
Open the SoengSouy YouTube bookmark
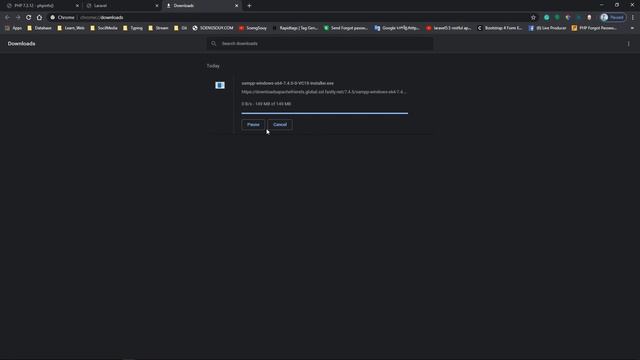(x=253, y=28)
